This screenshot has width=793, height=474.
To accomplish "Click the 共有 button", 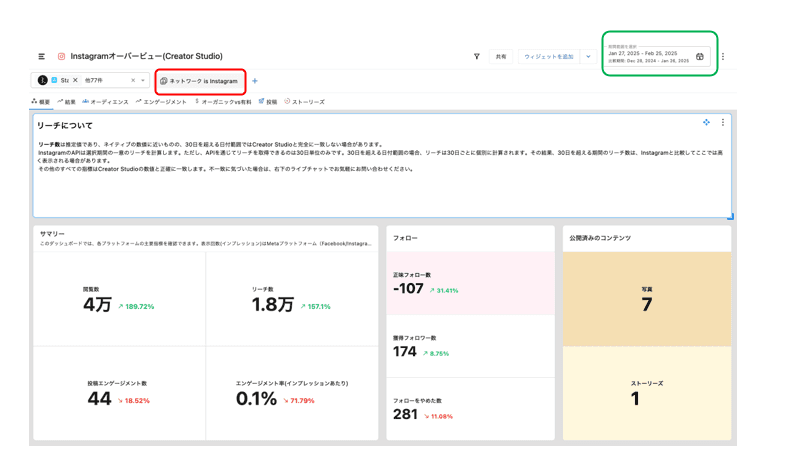I will [x=501, y=57].
